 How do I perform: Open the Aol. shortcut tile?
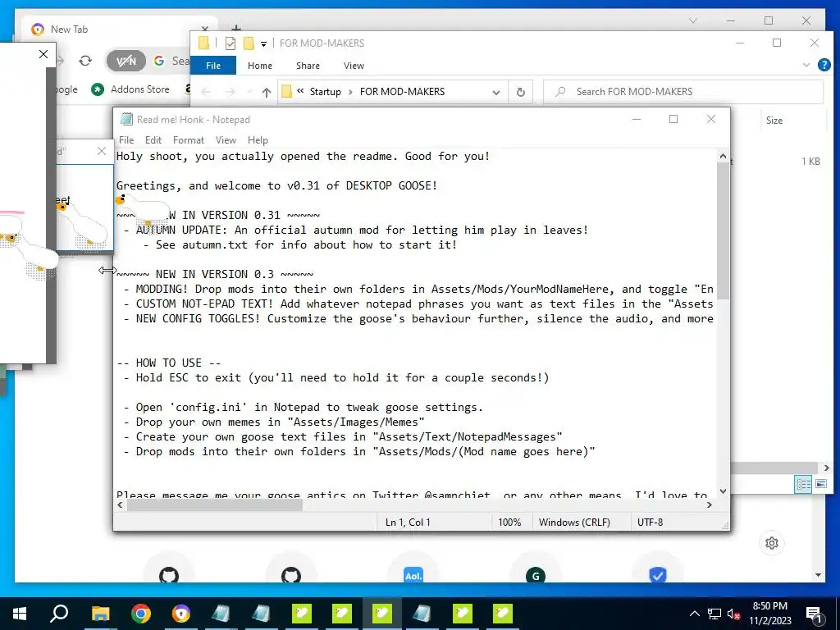413,575
